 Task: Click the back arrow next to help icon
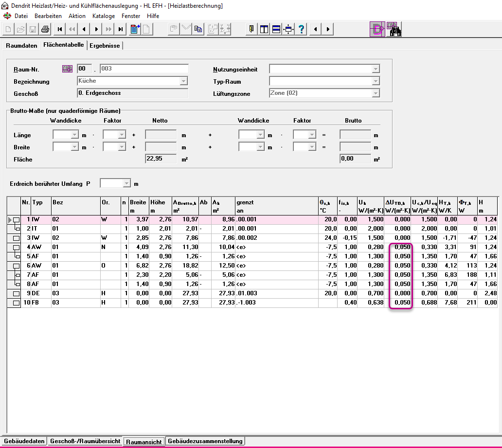pos(315,30)
